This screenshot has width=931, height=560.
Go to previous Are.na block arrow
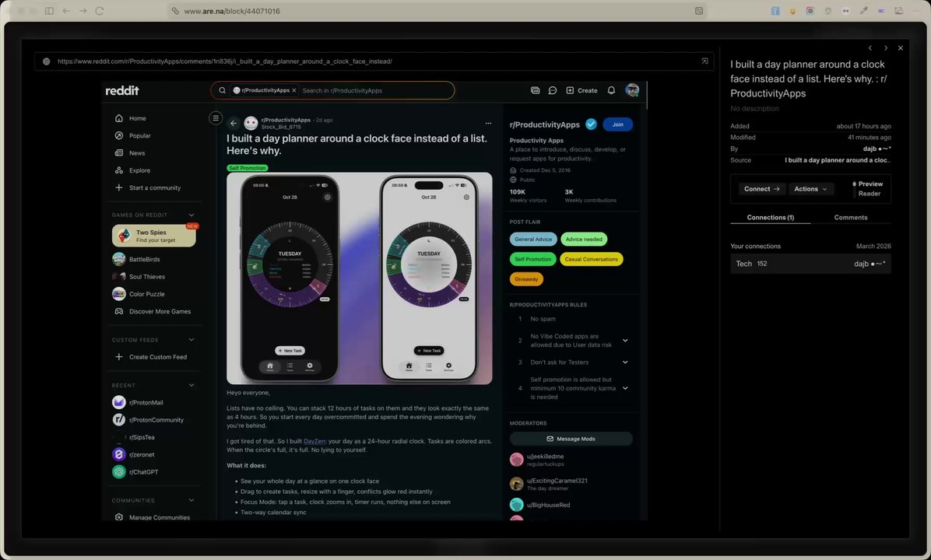tap(870, 48)
